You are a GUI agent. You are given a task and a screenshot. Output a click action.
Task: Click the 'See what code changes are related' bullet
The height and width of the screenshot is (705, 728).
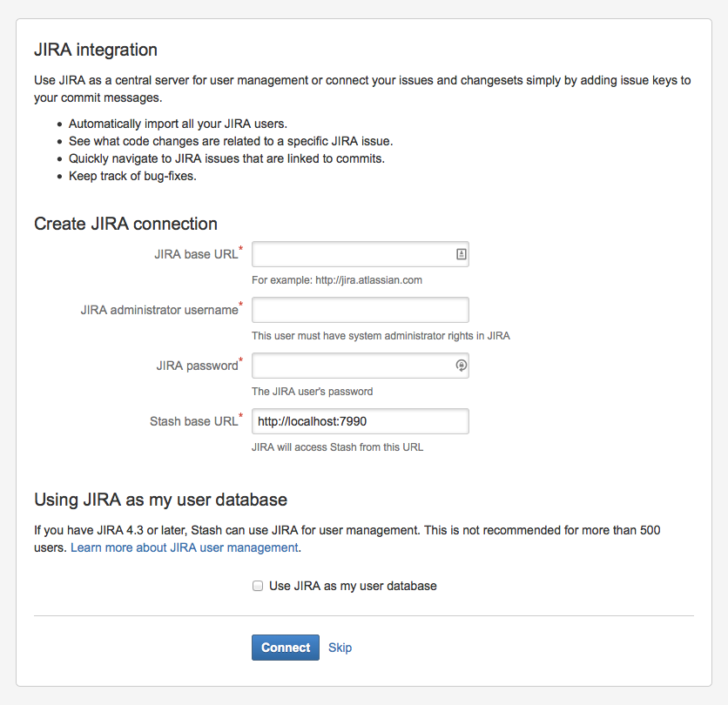[231, 141]
